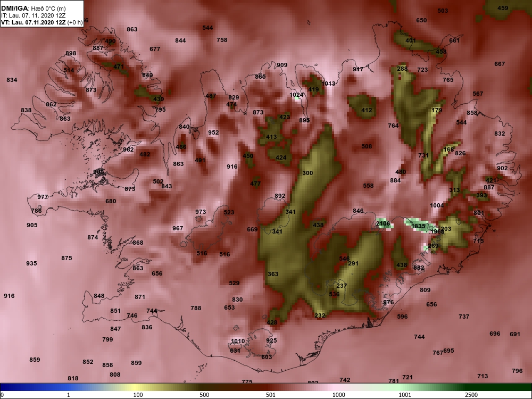Click the map value '232'
This screenshot has height=399, width=532.
pyautogui.click(x=320, y=315)
